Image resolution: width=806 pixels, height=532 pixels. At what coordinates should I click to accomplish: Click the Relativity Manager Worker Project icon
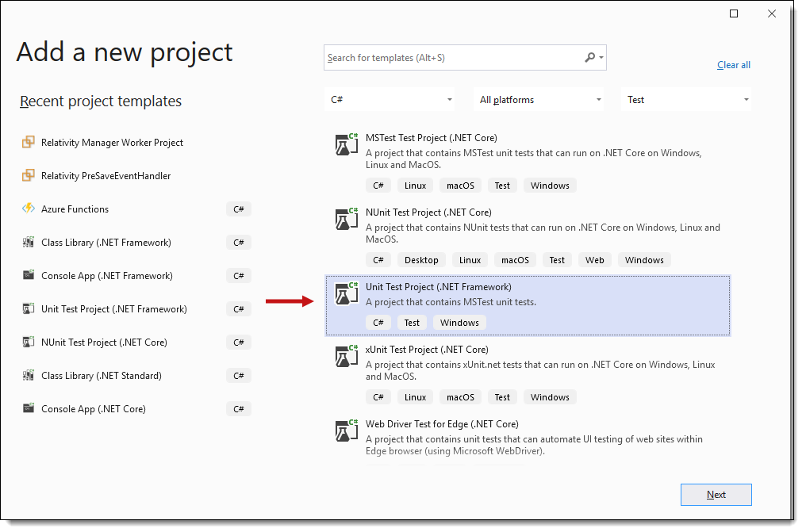click(x=29, y=142)
